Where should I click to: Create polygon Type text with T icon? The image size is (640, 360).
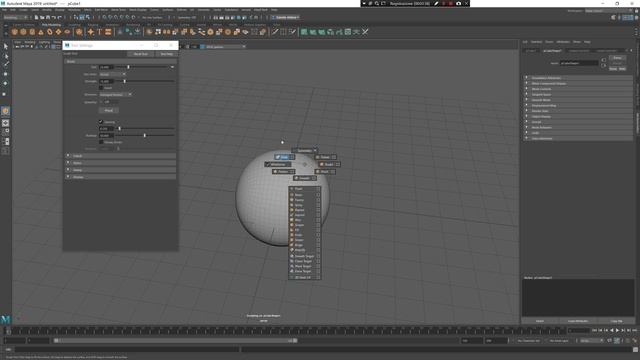pos(99,32)
